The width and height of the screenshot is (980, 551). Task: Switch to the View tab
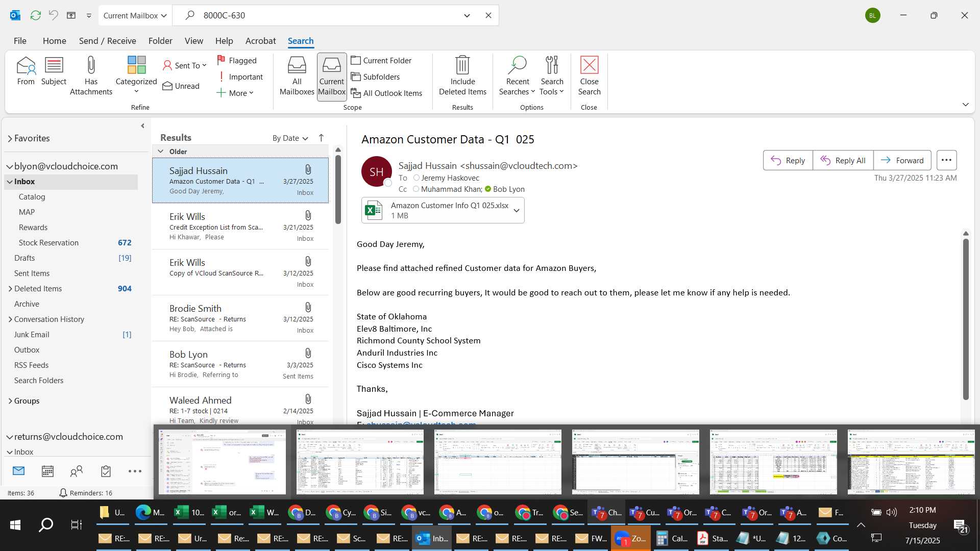point(193,41)
